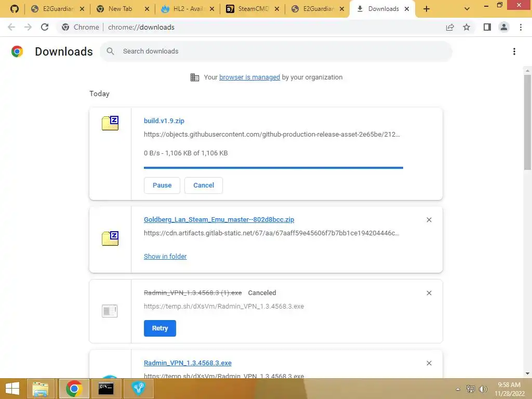Reload the downloads page
The image size is (532, 399).
tap(45, 27)
